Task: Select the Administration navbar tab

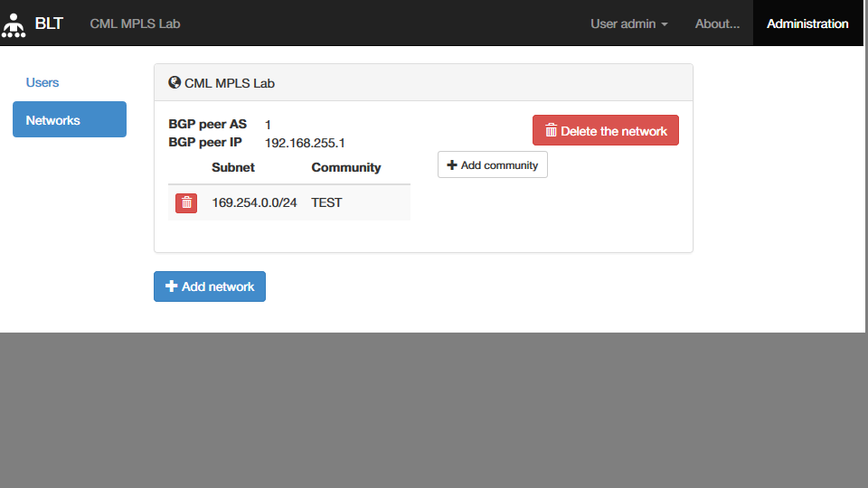Action: [x=807, y=23]
